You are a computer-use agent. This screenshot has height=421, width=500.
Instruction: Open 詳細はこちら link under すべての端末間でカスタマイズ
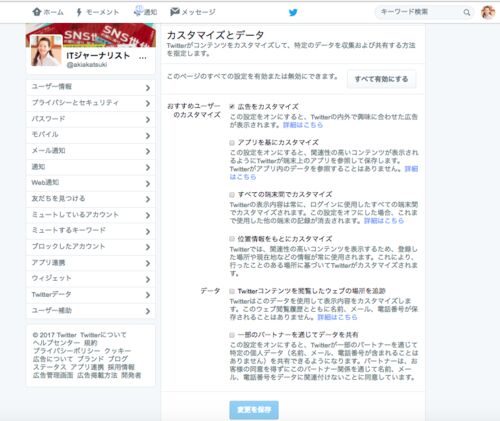[x=384, y=221]
